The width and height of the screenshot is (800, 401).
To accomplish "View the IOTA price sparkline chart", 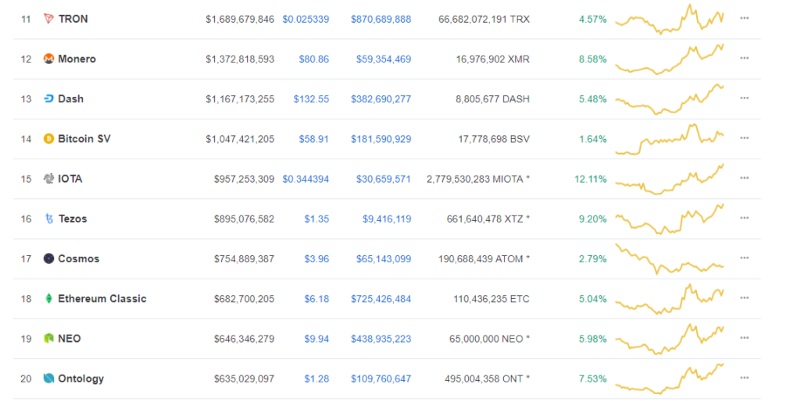I will coord(669,179).
